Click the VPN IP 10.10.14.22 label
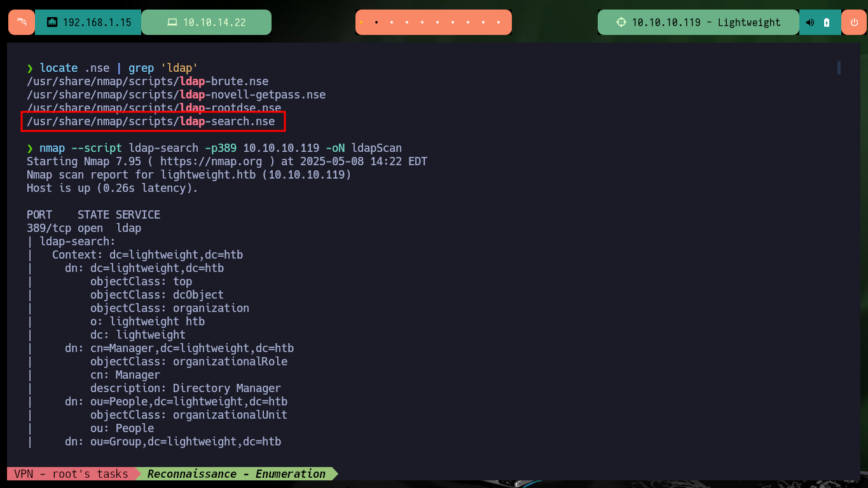Image resolution: width=868 pixels, height=488 pixels. point(214,22)
